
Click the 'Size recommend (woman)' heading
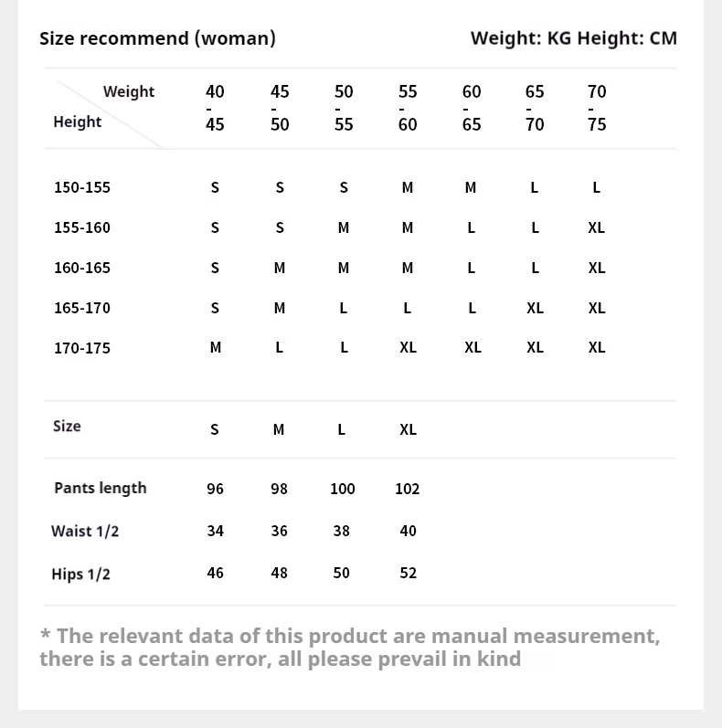click(x=157, y=38)
